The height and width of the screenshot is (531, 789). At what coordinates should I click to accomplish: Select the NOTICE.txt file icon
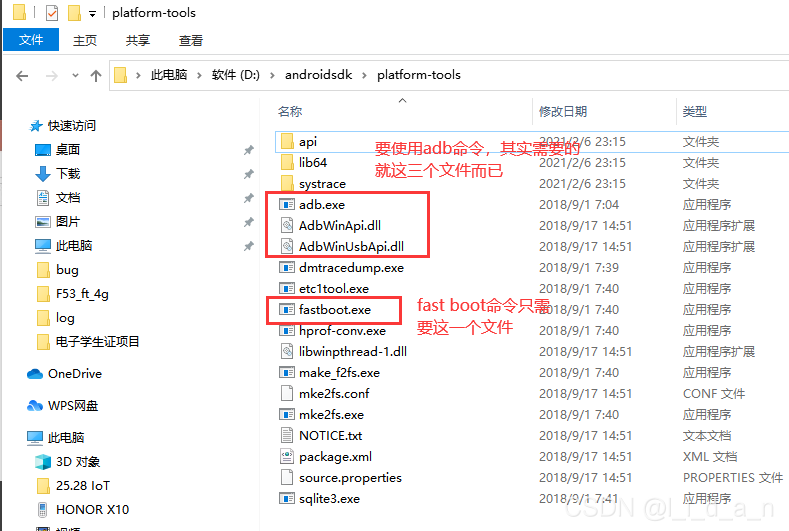tap(287, 435)
